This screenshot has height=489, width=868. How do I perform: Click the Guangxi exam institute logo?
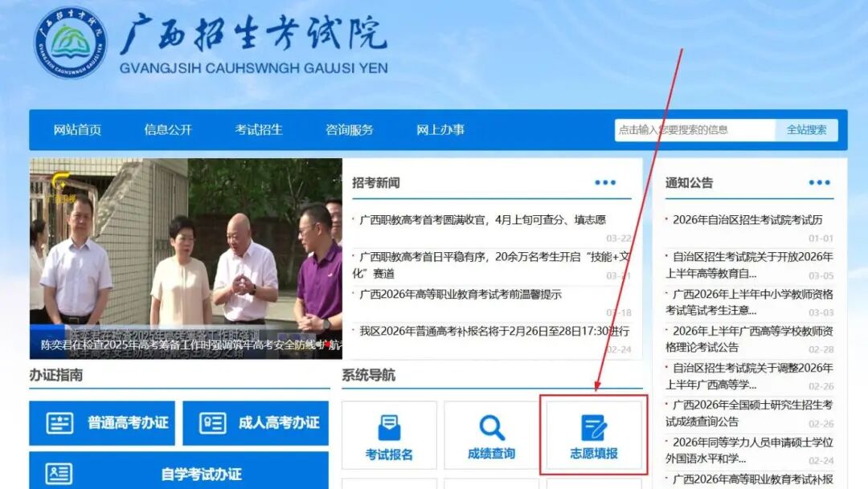[x=71, y=43]
